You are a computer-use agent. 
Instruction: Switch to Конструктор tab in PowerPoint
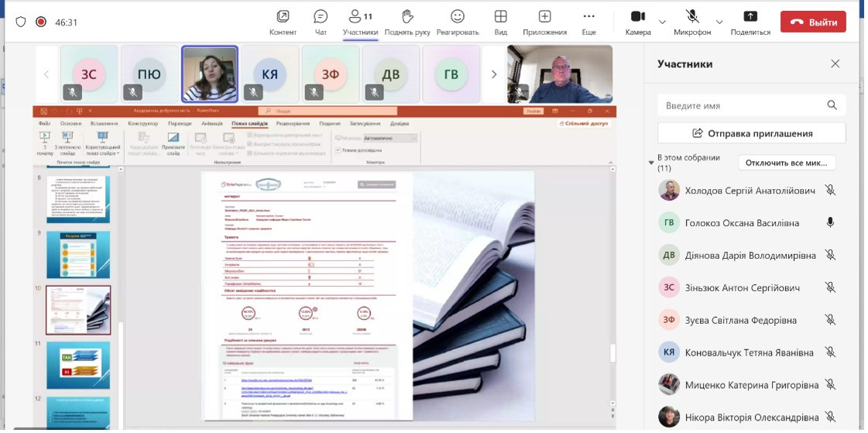pos(142,123)
